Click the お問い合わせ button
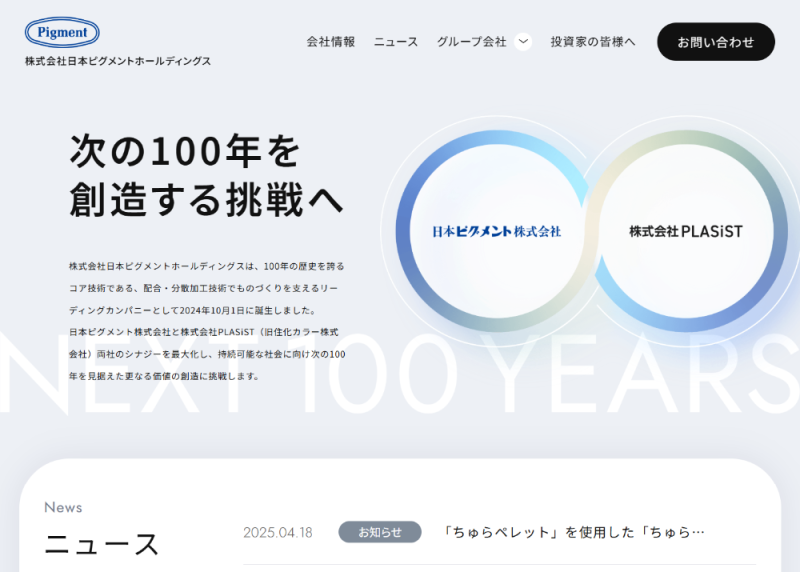The width and height of the screenshot is (800, 572). (716, 42)
